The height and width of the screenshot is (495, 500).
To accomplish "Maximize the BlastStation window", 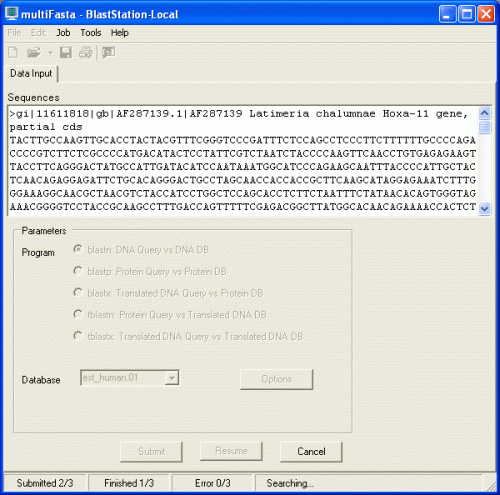I will point(467,14).
